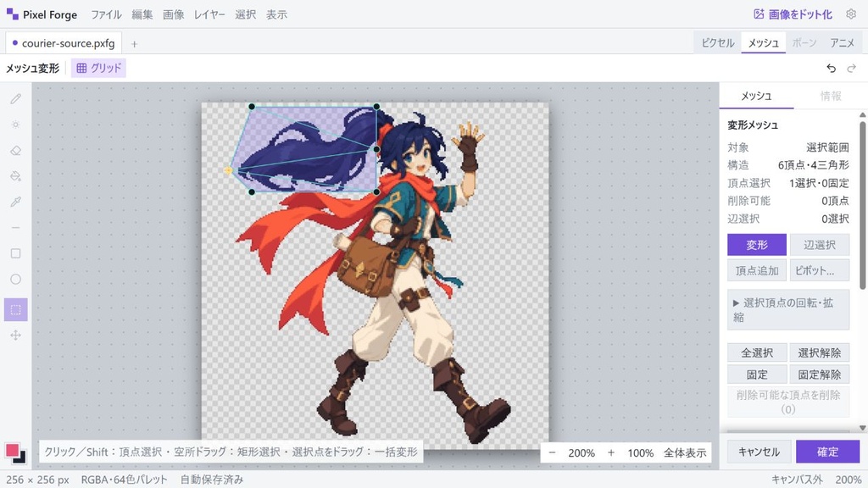Click the 1選択・0固定 vertex selection value
Screen dimensions: 868x488
point(819,183)
